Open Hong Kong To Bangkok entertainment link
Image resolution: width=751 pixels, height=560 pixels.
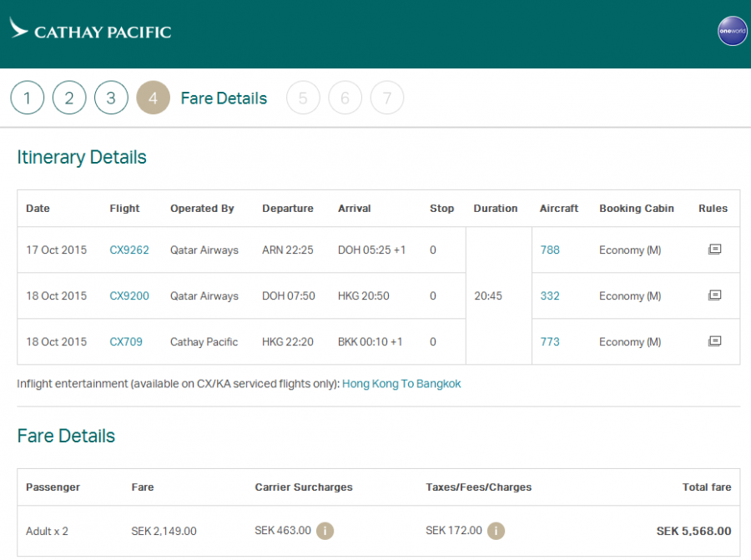pos(401,384)
